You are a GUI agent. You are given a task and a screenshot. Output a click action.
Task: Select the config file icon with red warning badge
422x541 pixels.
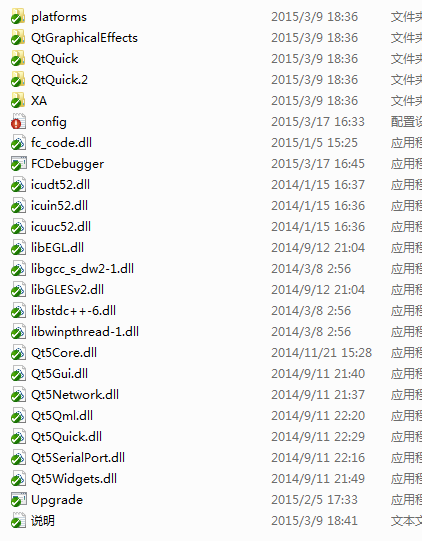(x=18, y=122)
